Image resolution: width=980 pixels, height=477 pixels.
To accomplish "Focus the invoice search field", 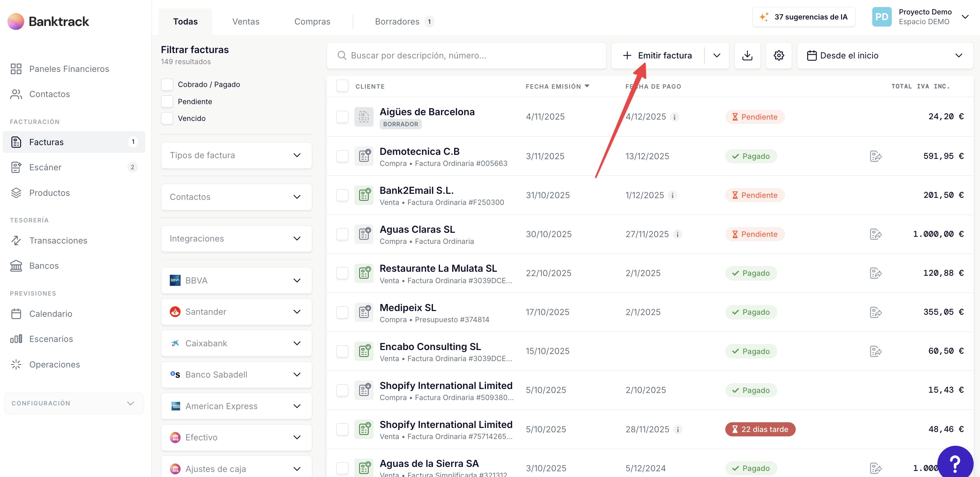I will click(466, 55).
